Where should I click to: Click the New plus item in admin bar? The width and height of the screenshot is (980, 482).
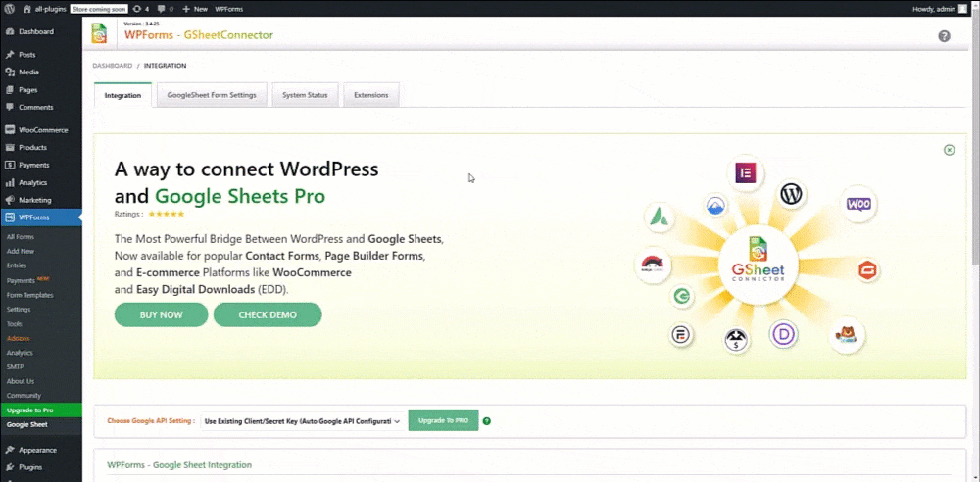click(x=195, y=9)
